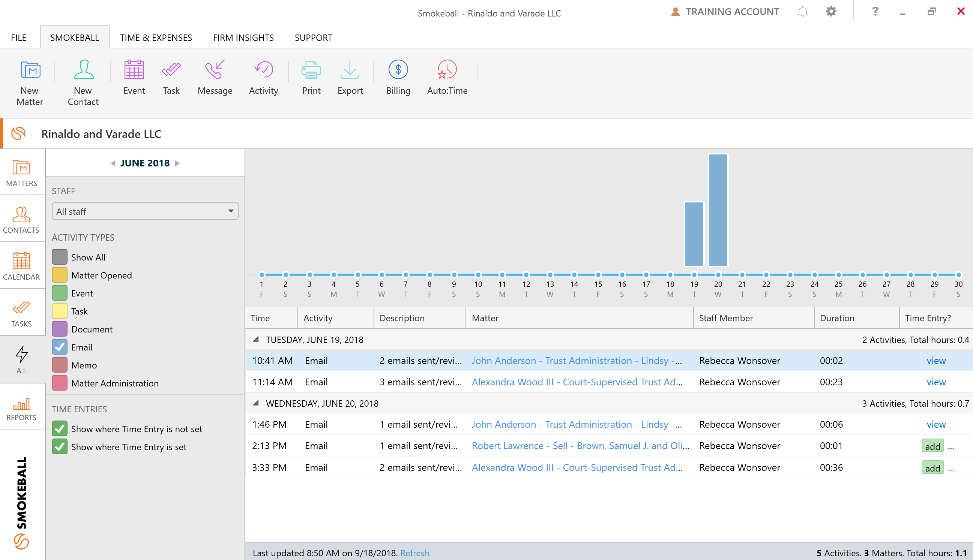The height and width of the screenshot is (560, 973).
Task: Switch to Time & Expenses tab
Action: pos(156,38)
